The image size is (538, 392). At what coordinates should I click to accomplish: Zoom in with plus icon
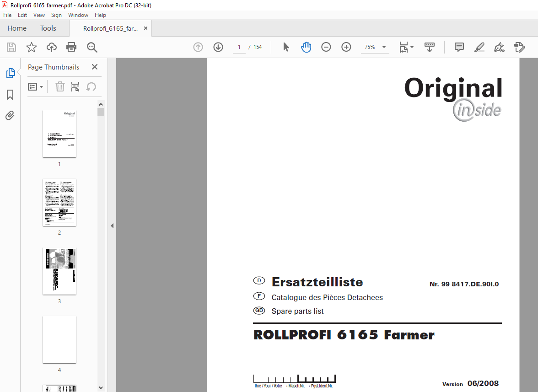[x=346, y=47]
